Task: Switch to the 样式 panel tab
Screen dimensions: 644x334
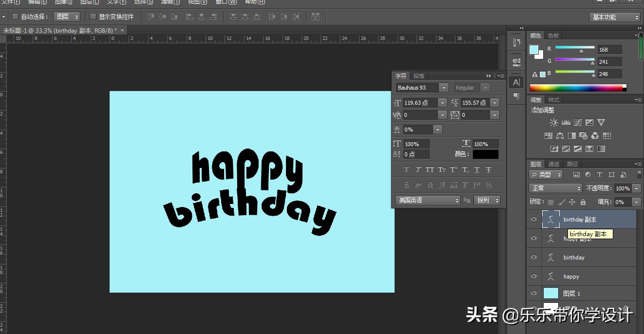Action: [x=553, y=99]
